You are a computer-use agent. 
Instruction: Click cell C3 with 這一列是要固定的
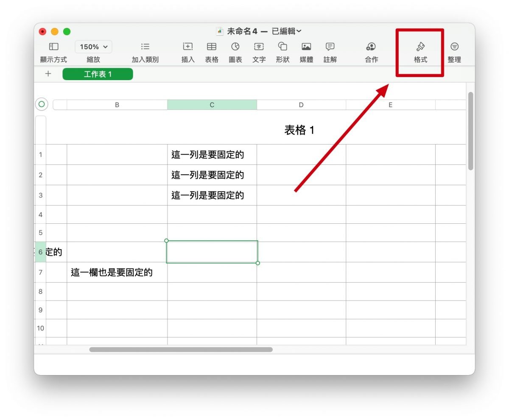point(212,195)
